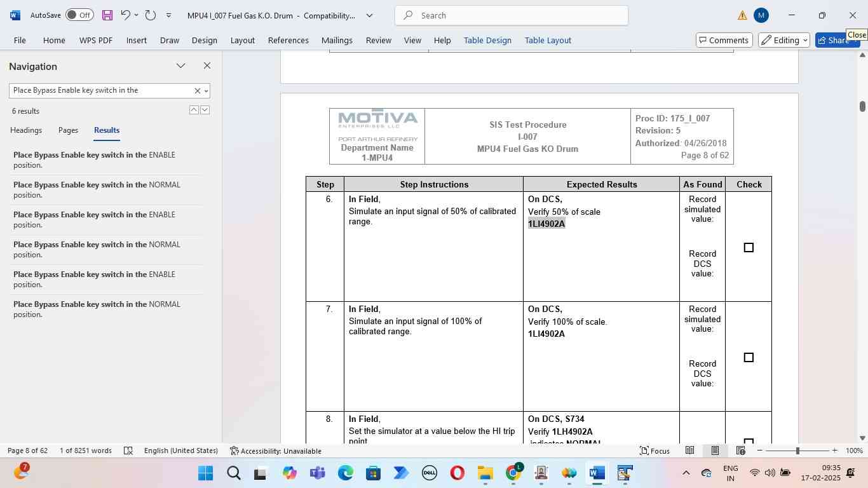Click Accessibility: Unavailable status

click(x=276, y=451)
